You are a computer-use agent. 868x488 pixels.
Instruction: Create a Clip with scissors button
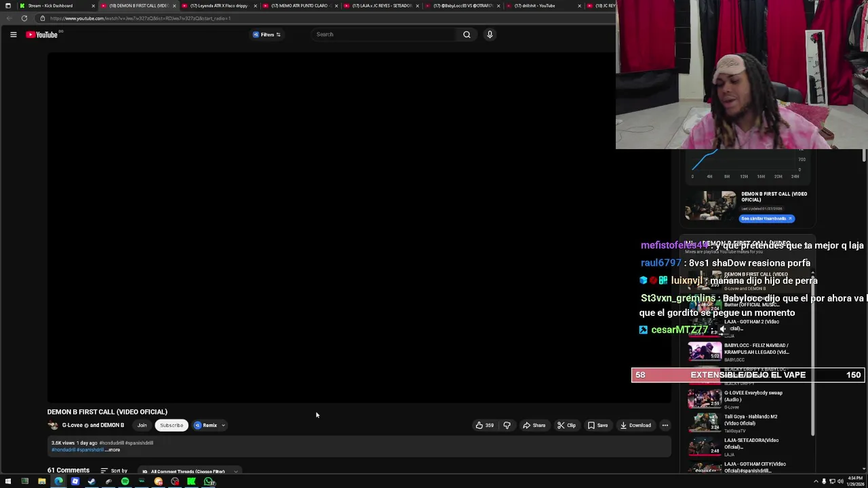(566, 426)
